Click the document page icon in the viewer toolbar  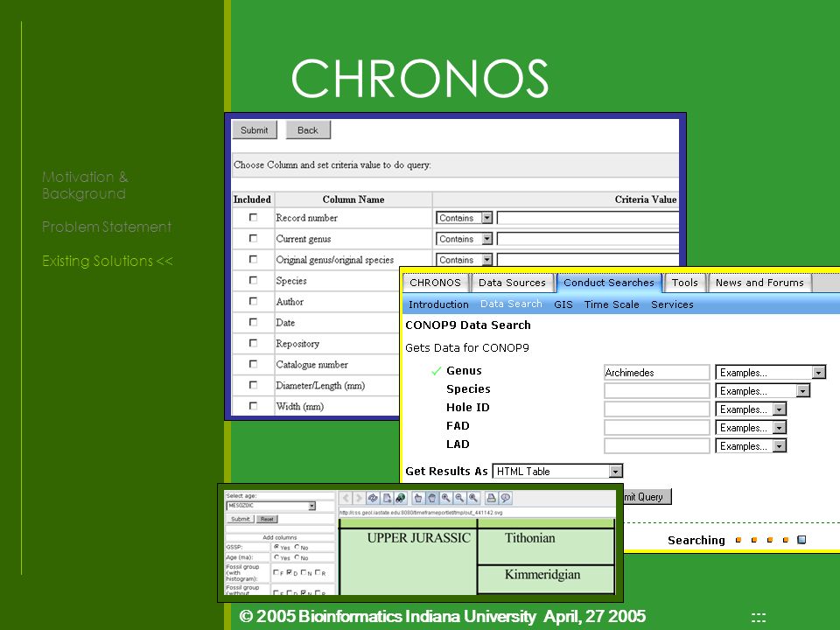click(x=387, y=498)
